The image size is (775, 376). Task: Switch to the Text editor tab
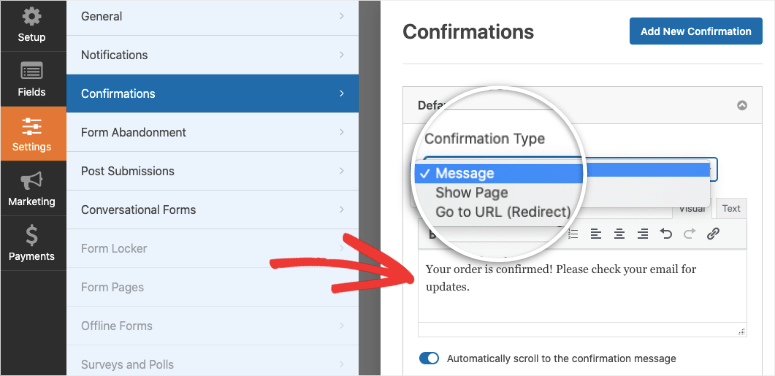731,209
